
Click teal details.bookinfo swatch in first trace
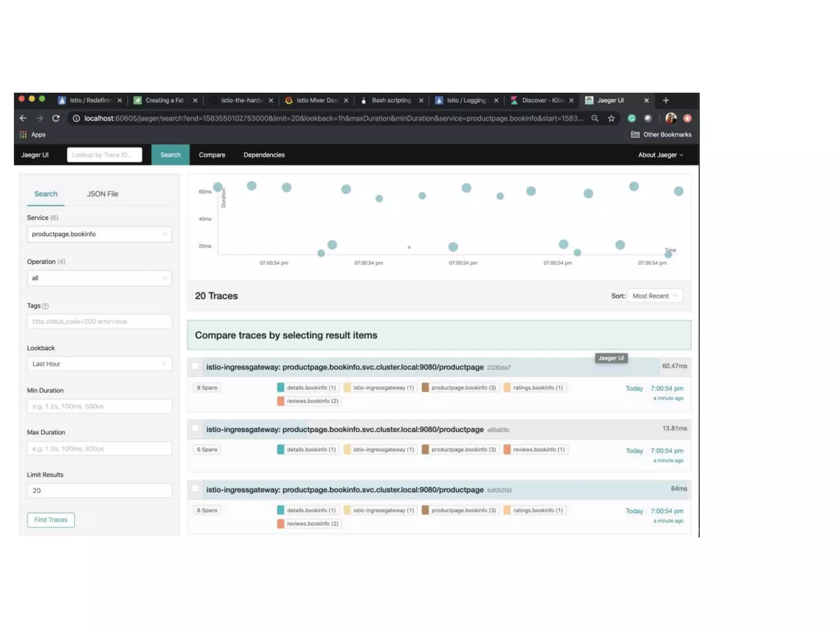(281, 388)
